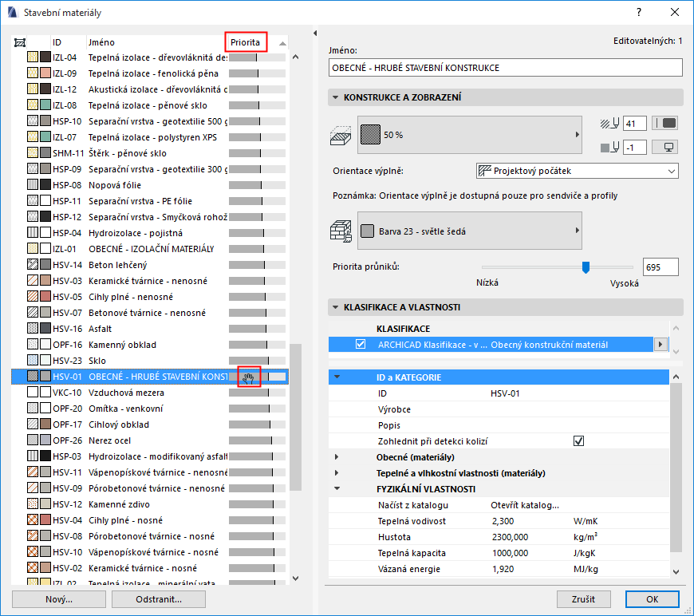Click the cut fill pattern icon of IZL-04
Image resolution: width=694 pixels, height=616 pixels.
pyautogui.click(x=33, y=57)
